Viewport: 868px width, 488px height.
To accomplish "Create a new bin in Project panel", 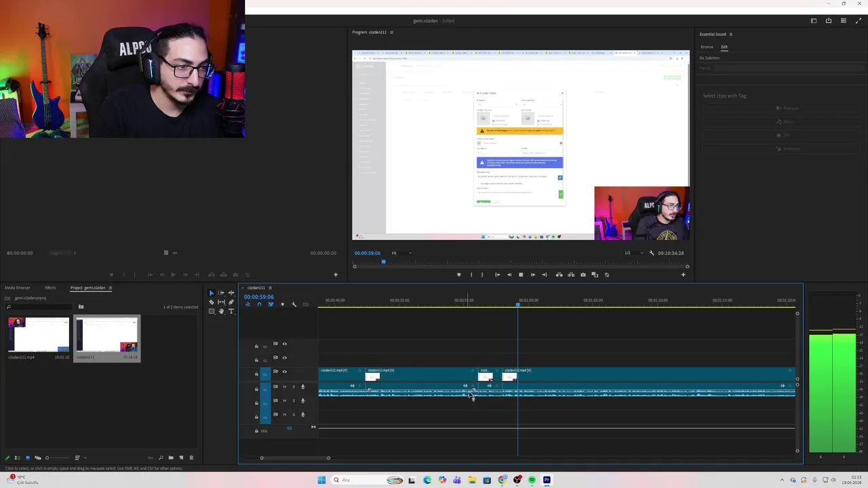I will click(x=171, y=457).
